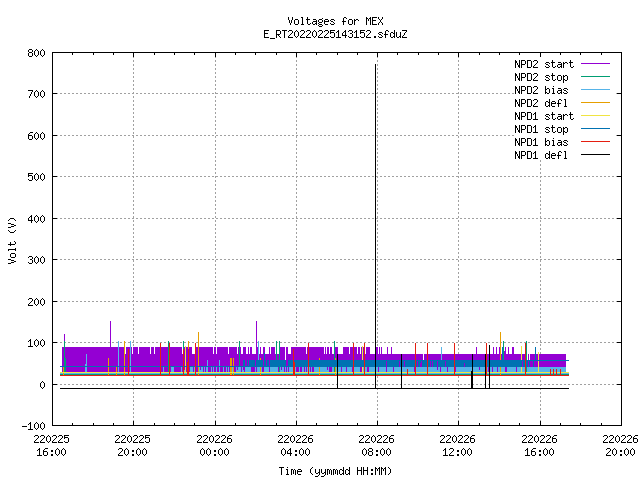Select the file name E_RT20220225143152.sfduZ
The width and height of the screenshot is (640, 480).
coord(335,34)
